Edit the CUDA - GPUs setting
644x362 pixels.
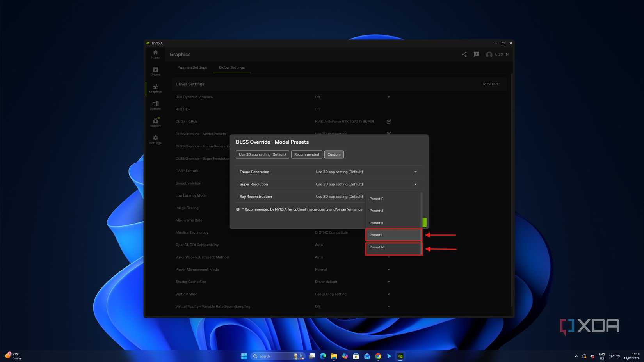tap(388, 121)
